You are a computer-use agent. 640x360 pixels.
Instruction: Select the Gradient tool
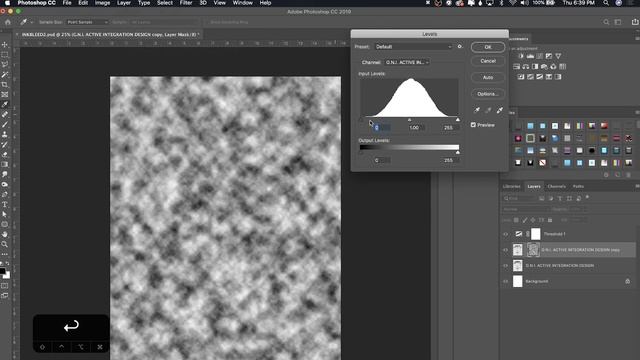(5, 164)
